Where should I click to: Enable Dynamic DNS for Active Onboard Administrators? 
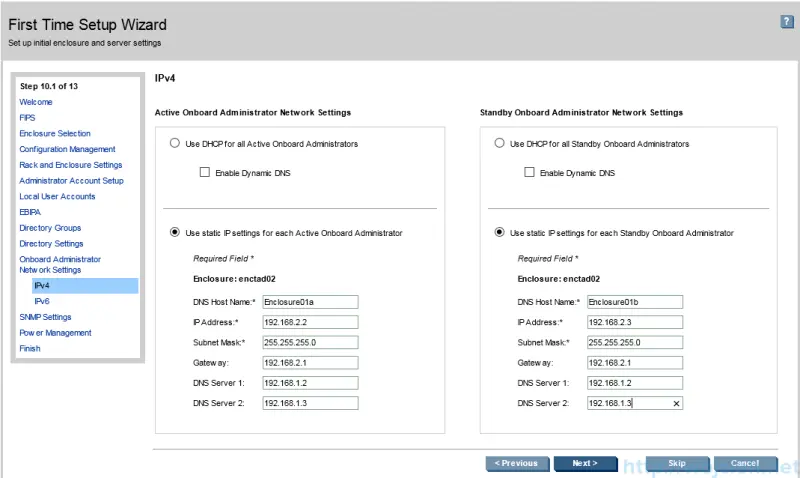pos(205,172)
